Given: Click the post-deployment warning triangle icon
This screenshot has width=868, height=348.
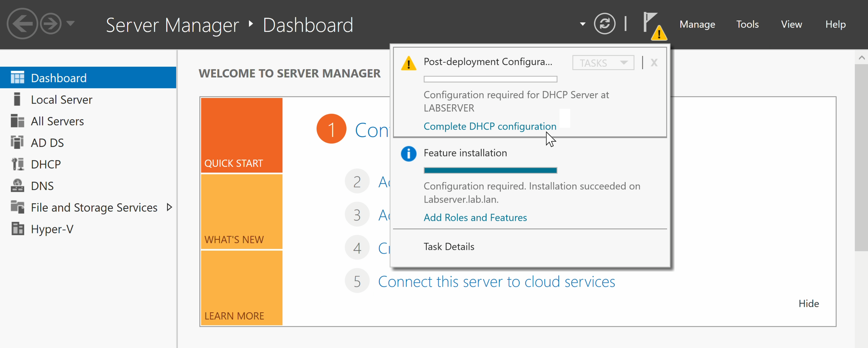Looking at the screenshot, I should tap(409, 63).
